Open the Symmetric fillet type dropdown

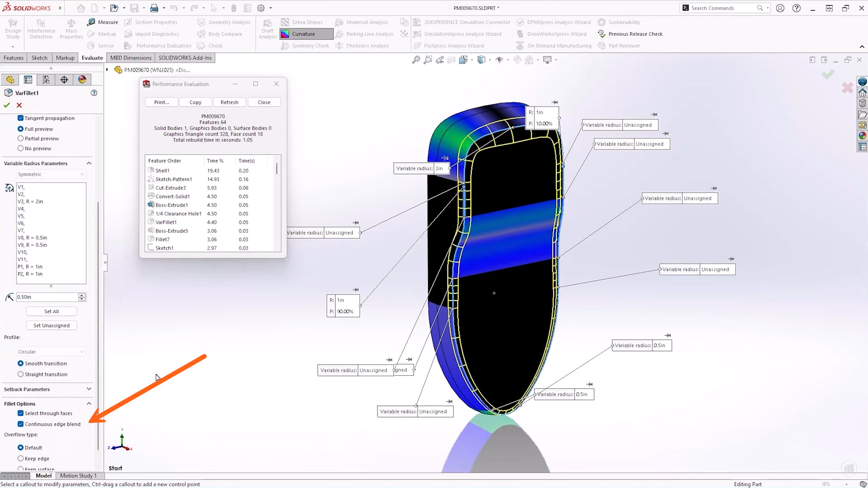(x=51, y=174)
